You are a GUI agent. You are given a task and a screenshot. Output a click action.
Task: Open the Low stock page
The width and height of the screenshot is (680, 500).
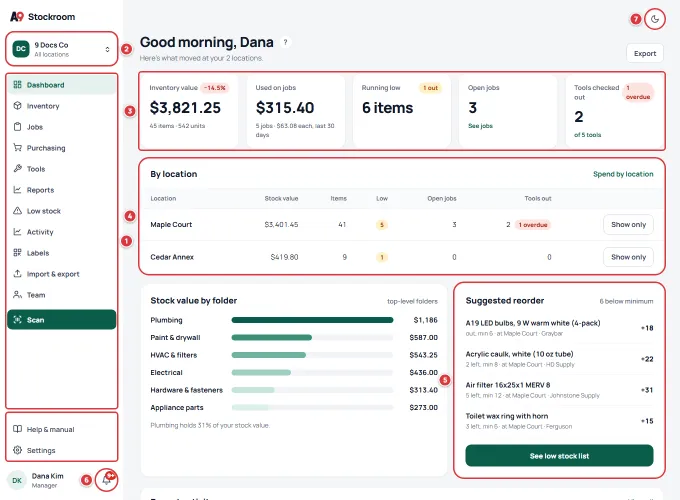point(62,211)
